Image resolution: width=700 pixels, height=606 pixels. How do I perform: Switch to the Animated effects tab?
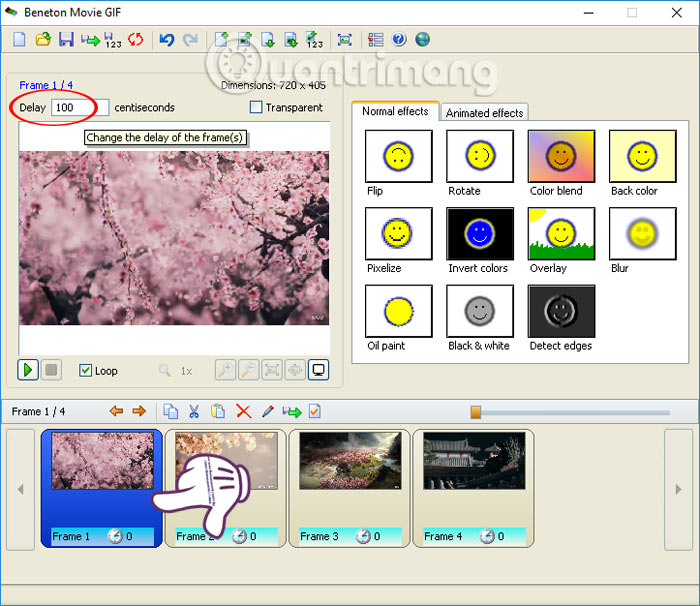click(484, 113)
